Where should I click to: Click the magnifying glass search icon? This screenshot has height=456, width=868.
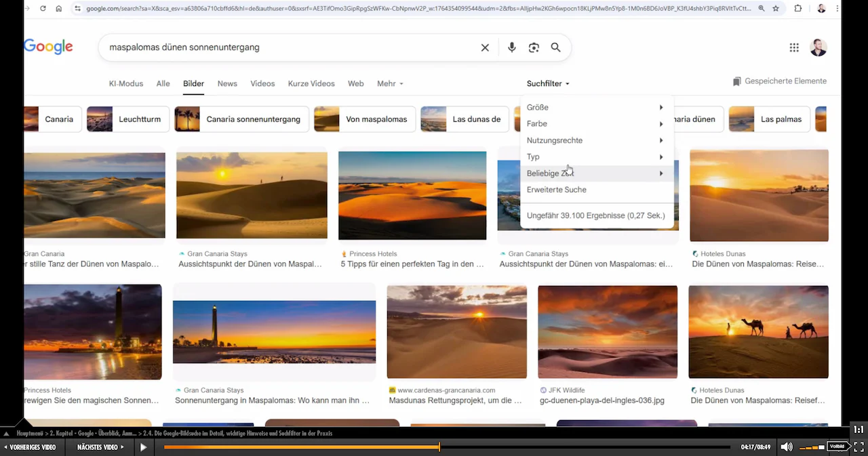pos(556,47)
